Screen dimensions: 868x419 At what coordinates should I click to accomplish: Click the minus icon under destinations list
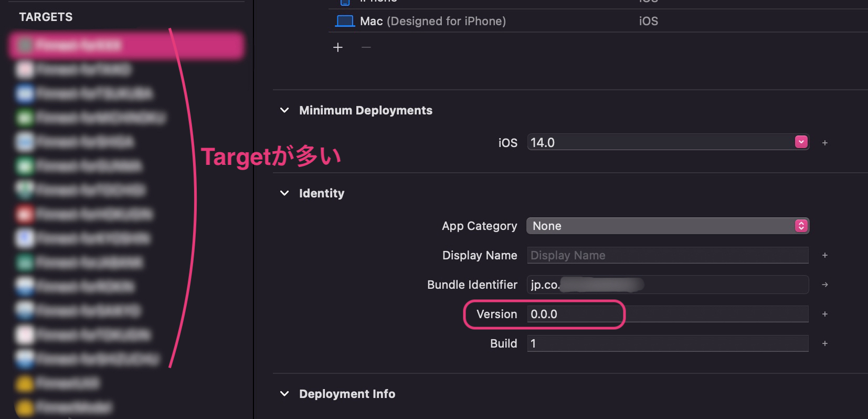366,48
